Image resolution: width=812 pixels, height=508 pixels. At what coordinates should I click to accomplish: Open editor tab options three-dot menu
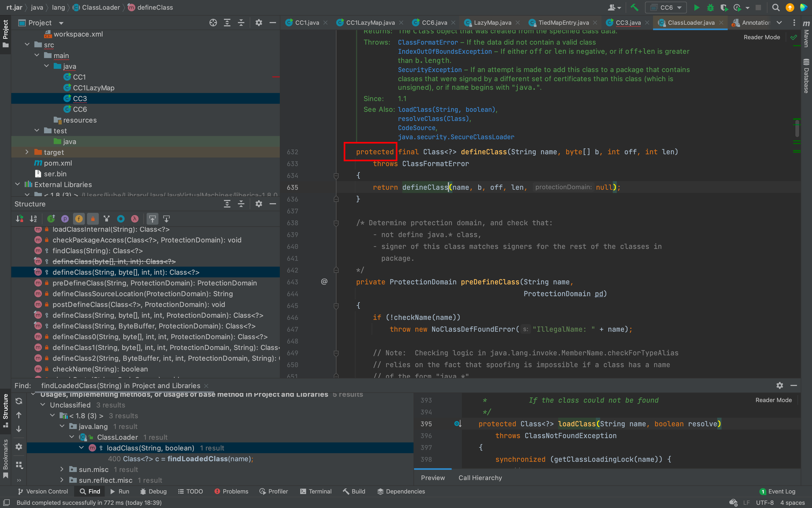(794, 23)
